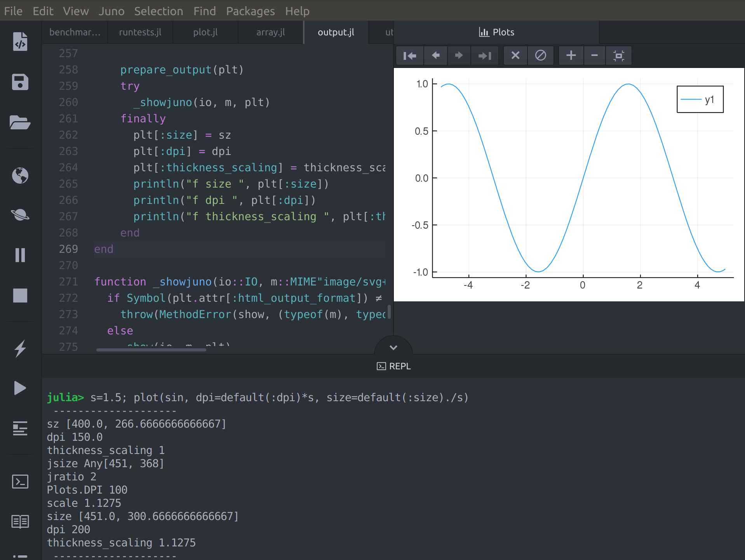Screen dimensions: 745x560
Task: Click the editor's horizontal scrollbar
Action: [151, 350]
